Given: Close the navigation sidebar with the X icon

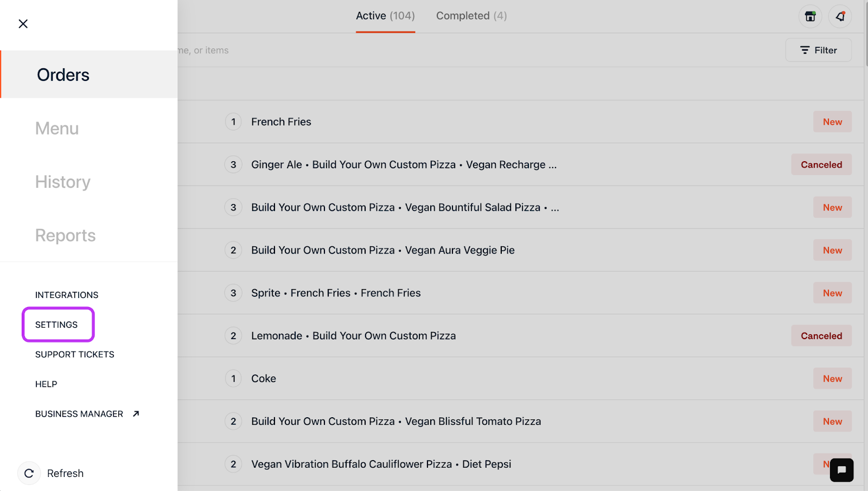Looking at the screenshot, I should (x=23, y=24).
